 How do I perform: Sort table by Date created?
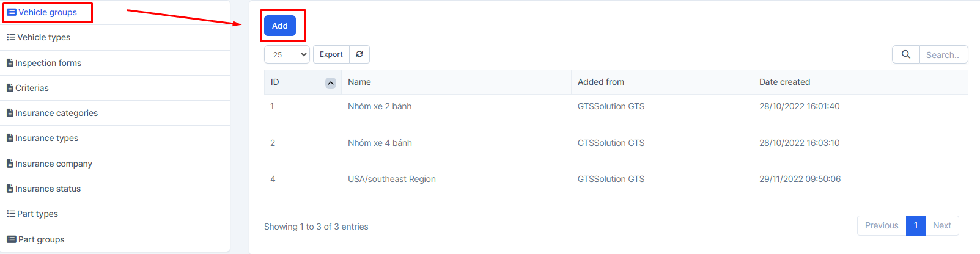784,82
